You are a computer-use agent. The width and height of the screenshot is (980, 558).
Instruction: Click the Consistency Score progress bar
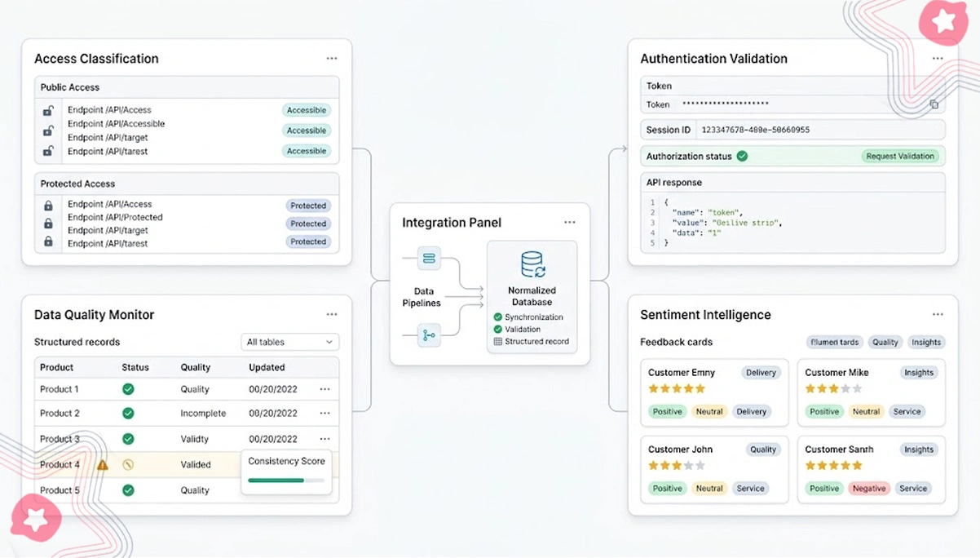coord(285,480)
